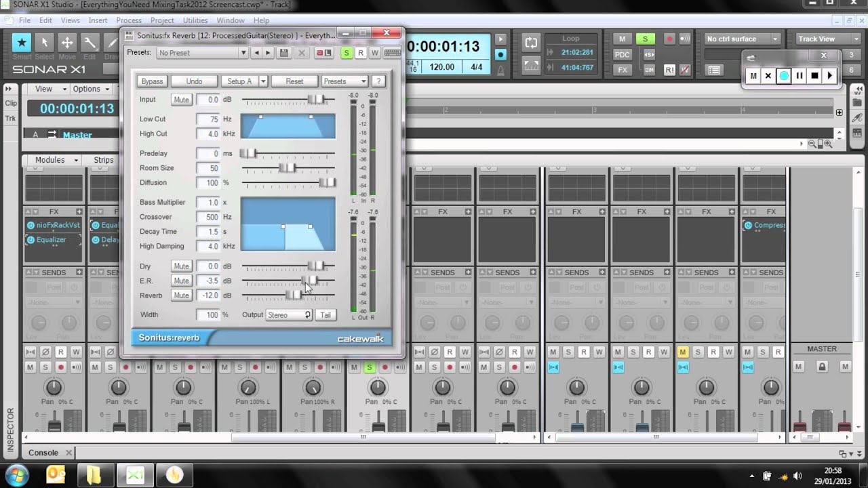Pause in the floating recorder panel
Screen dimensions: 868x488
tap(799, 76)
